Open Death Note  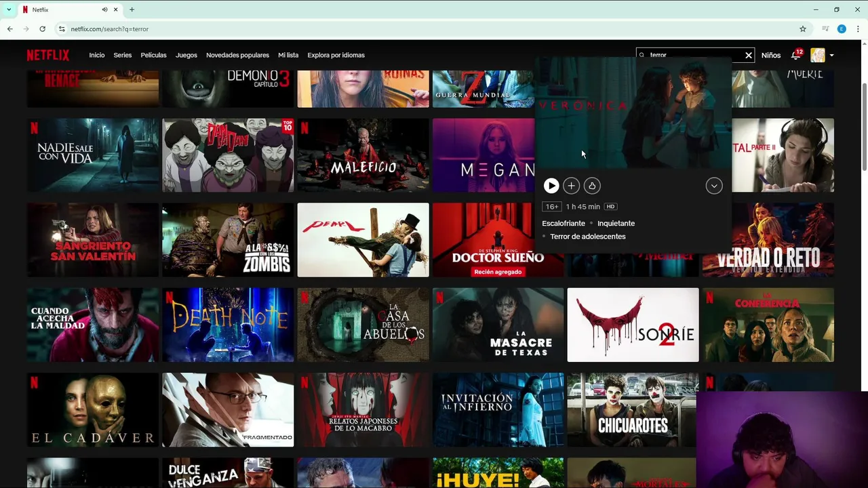coord(228,325)
